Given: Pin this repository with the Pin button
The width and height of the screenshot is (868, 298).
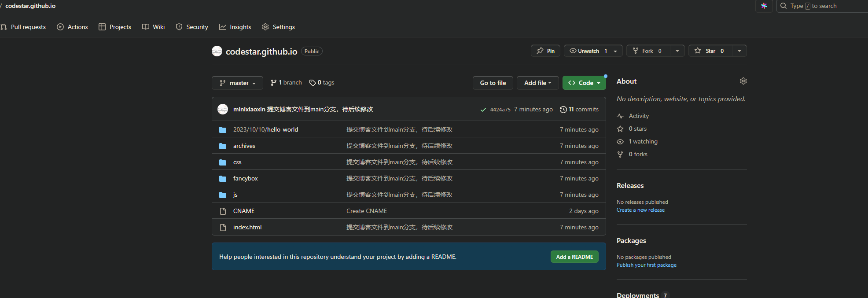Looking at the screenshot, I should 546,51.
